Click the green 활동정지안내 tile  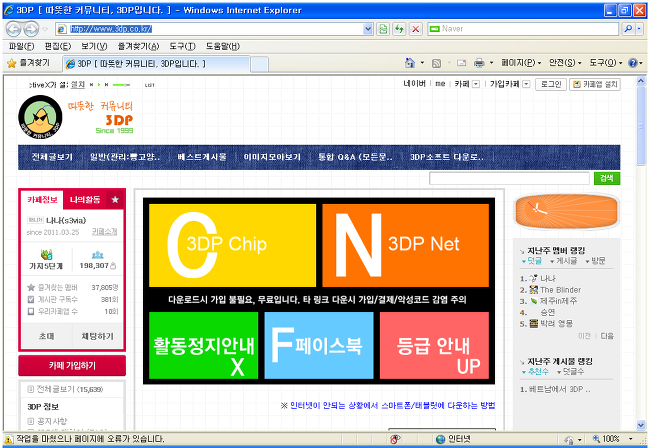(x=204, y=346)
